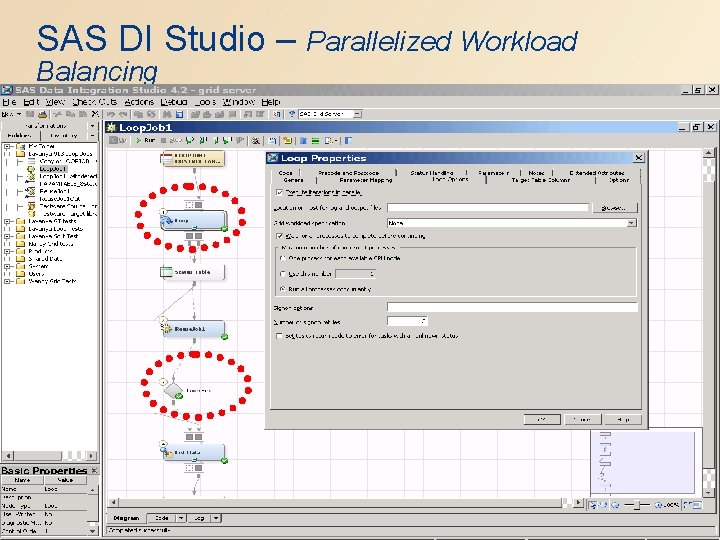720x540 pixels.
Task: Open the Notes tab in Loop Properties
Action: tap(536, 173)
